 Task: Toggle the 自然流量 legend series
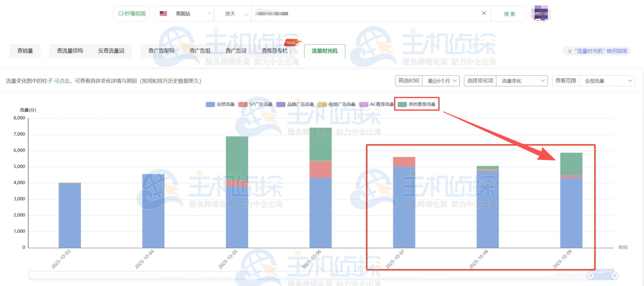tap(220, 104)
